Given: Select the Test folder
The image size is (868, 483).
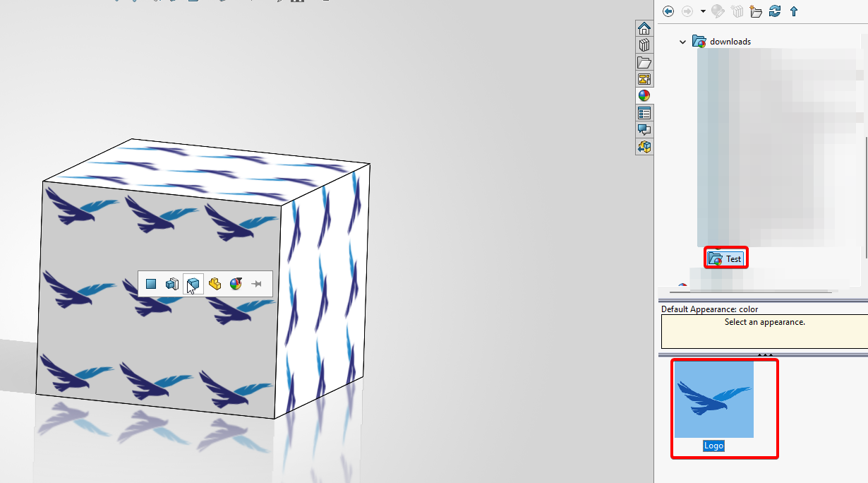Looking at the screenshot, I should pyautogui.click(x=725, y=258).
